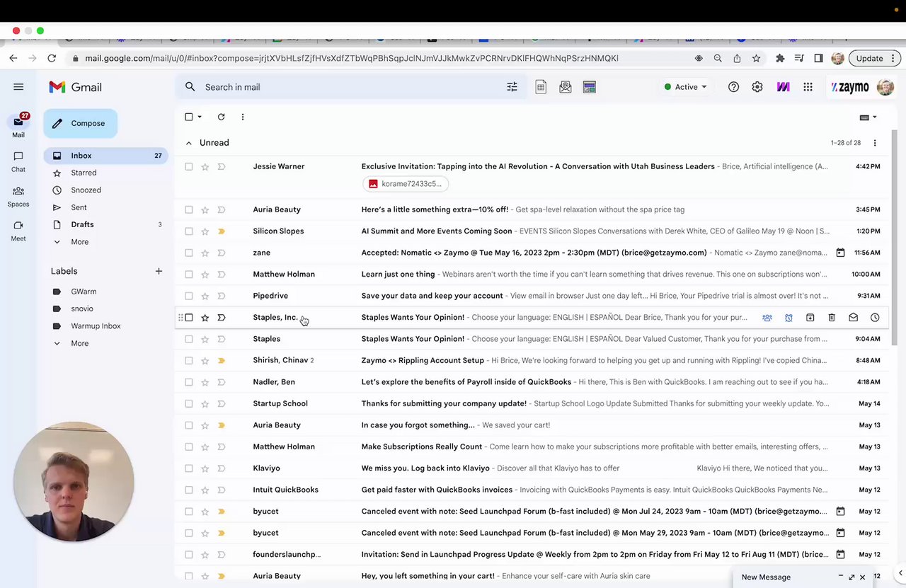Viewport: 906px width, 588px height.
Task: Open the Settings gear icon
Action: pyautogui.click(x=757, y=87)
